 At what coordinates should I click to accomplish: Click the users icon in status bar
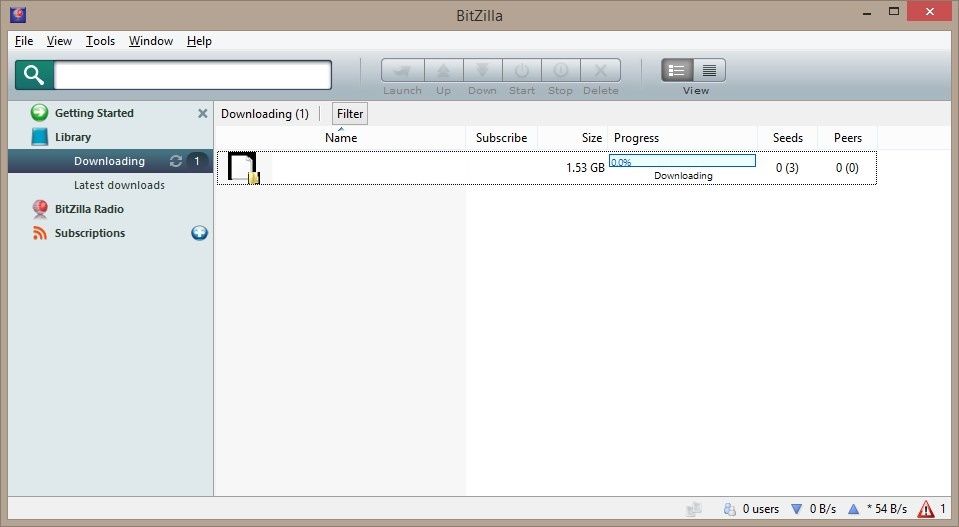(729, 509)
